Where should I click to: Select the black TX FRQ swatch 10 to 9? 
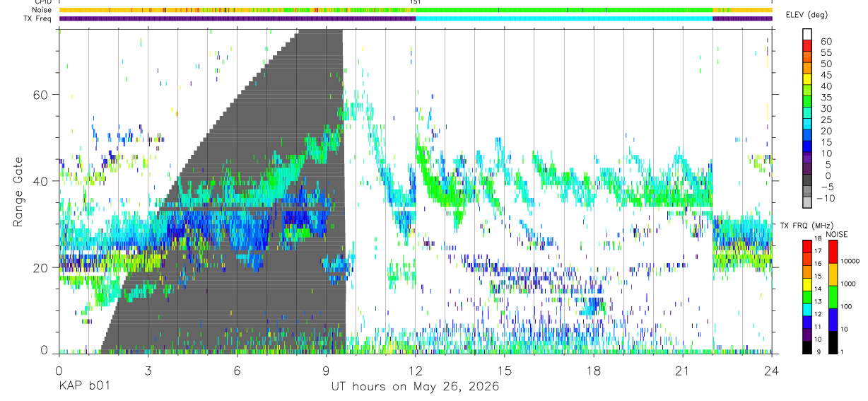807,348
